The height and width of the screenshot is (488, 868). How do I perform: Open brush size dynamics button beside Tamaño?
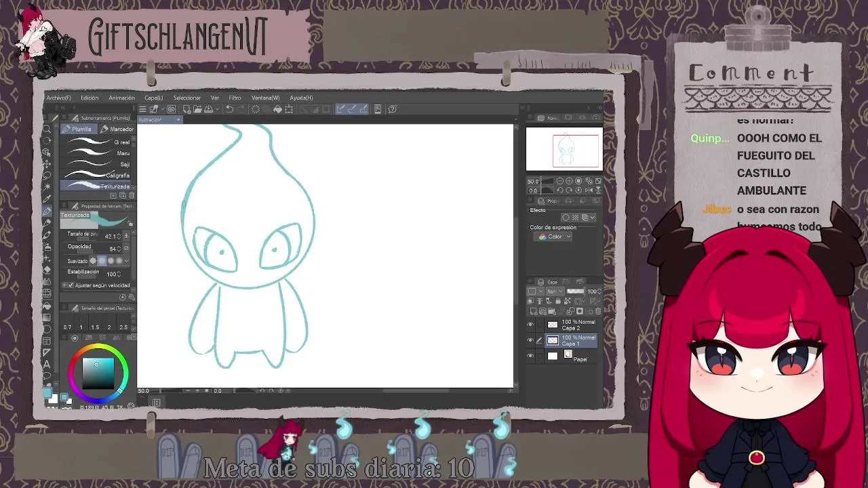(x=126, y=236)
